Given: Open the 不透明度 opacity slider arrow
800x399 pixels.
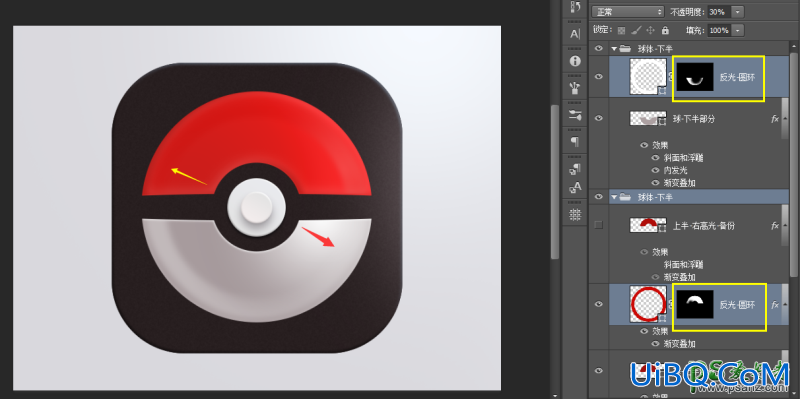Looking at the screenshot, I should click(x=737, y=11).
